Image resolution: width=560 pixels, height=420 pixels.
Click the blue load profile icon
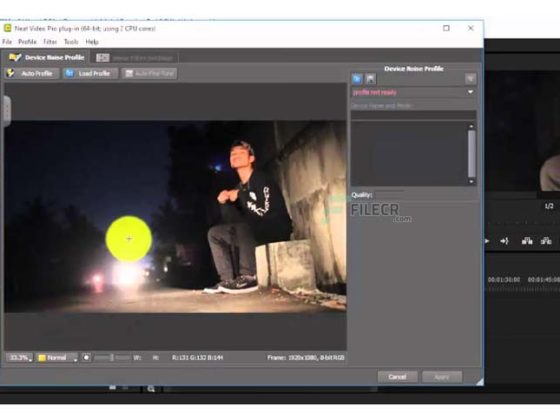(x=357, y=79)
